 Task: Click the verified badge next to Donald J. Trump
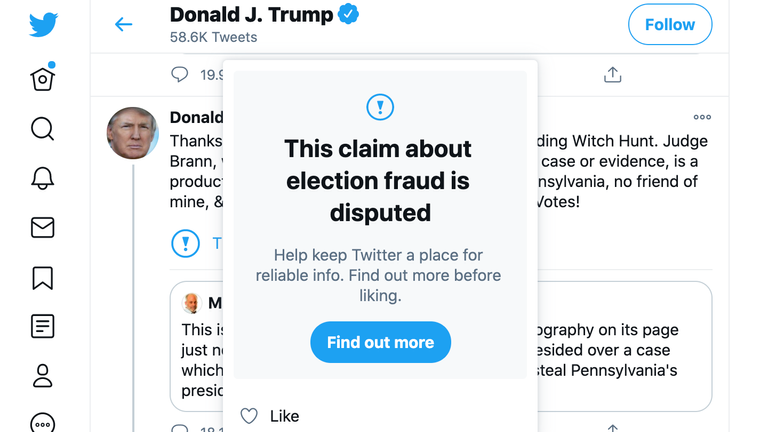coord(348,14)
